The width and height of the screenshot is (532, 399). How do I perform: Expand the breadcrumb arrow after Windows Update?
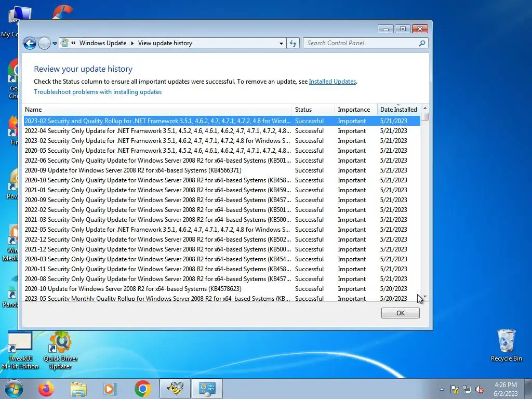pos(132,43)
